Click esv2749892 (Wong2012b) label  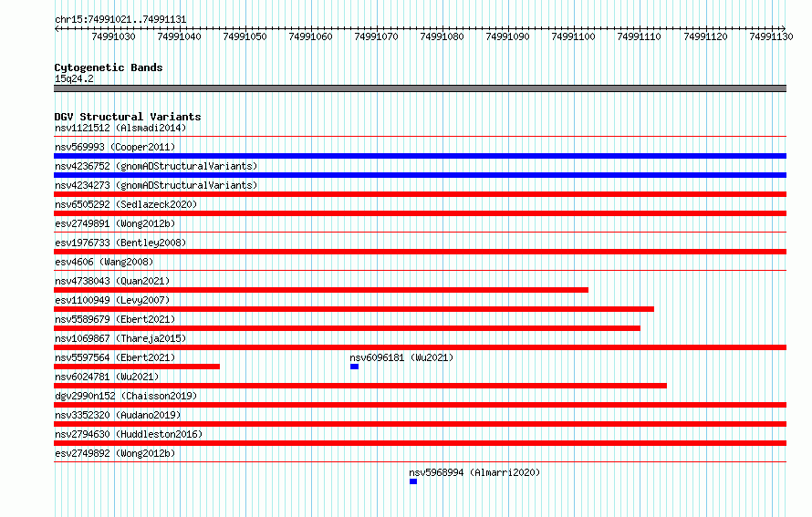click(x=115, y=453)
